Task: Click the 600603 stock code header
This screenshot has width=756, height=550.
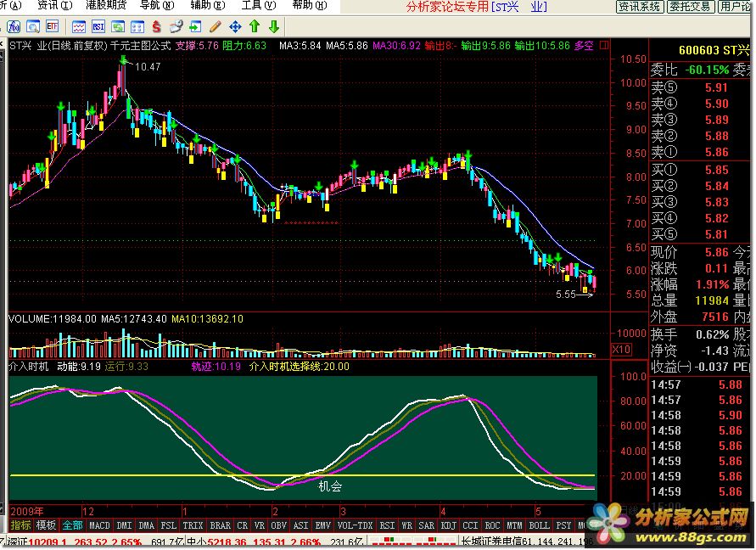Action: pyautogui.click(x=698, y=50)
